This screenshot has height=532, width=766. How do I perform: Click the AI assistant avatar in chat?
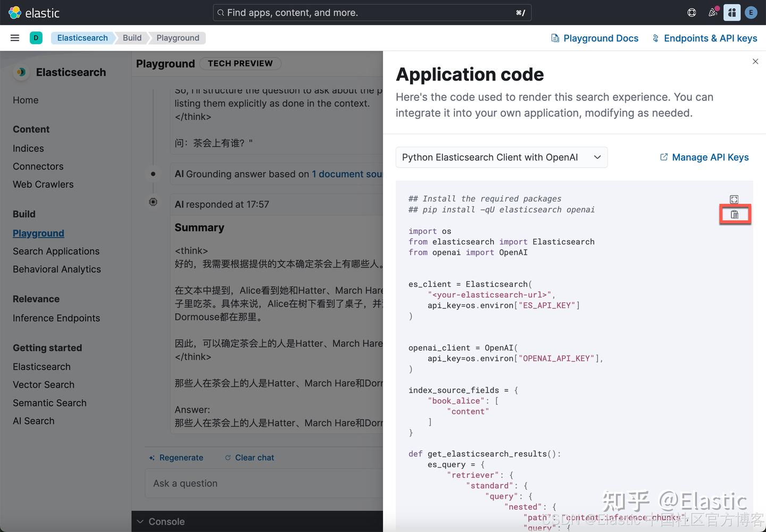point(153,202)
